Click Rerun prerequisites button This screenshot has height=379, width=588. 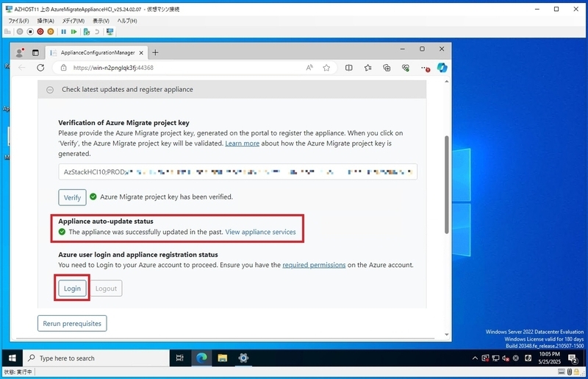72,323
